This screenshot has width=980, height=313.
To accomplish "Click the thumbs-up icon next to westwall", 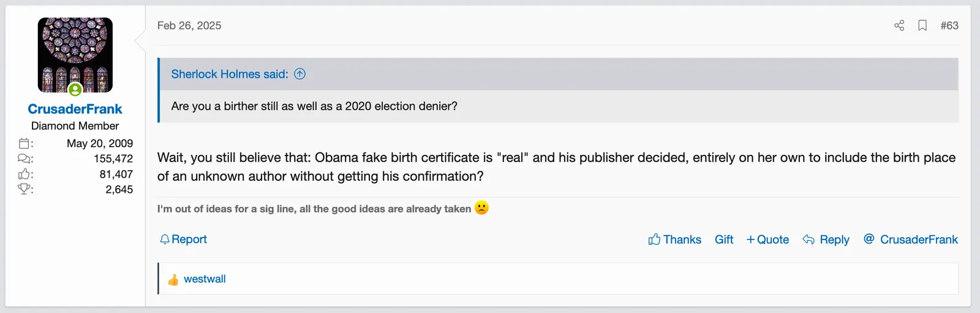I will [173, 279].
